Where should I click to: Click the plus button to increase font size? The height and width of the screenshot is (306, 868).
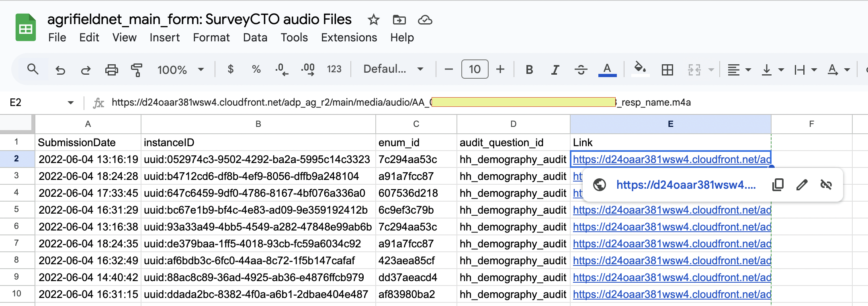[x=500, y=69]
